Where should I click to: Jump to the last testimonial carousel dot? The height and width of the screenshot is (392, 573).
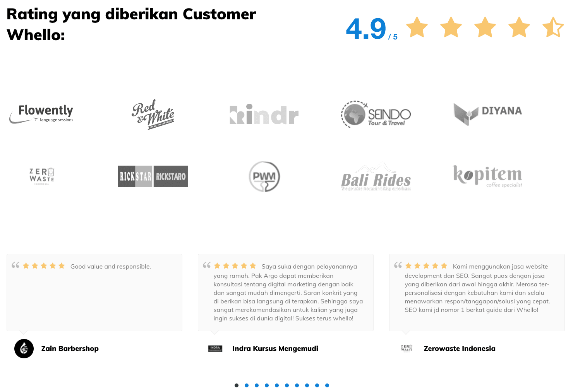coord(327,385)
